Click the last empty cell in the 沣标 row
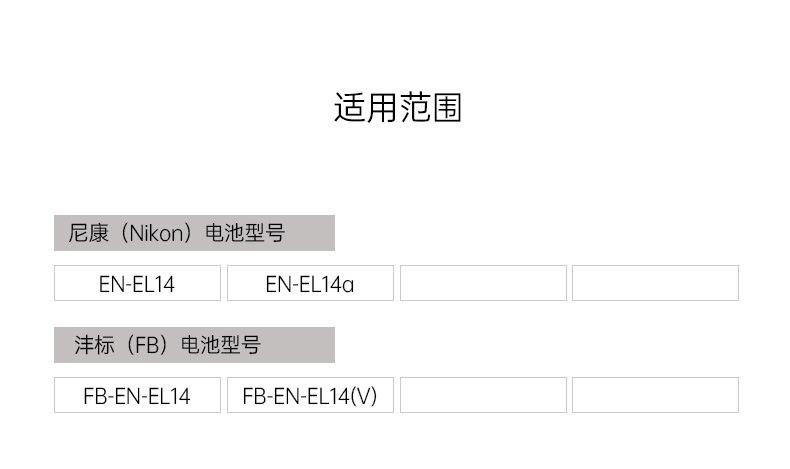 click(x=655, y=395)
